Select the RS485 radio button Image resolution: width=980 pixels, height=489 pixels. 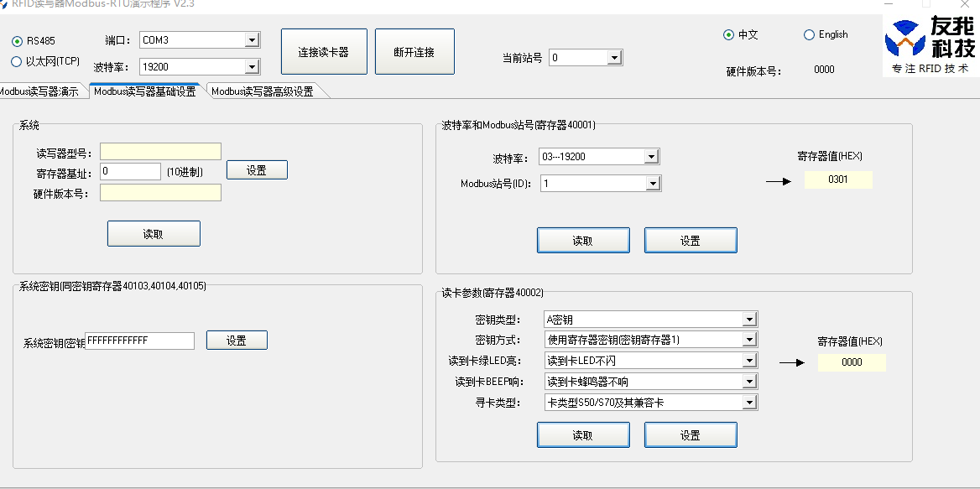tap(18, 39)
